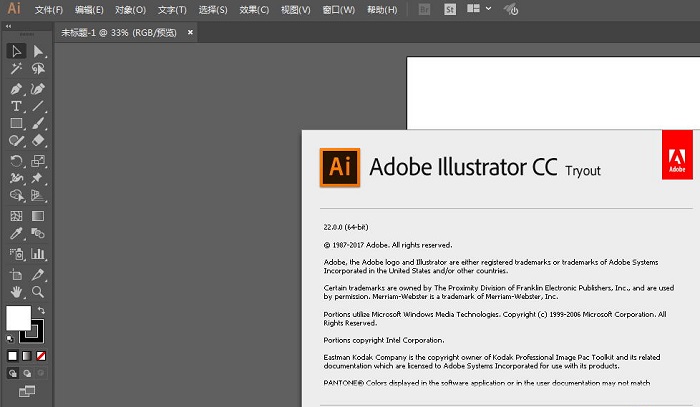Image resolution: width=700 pixels, height=407 pixels.
Task: Choose the Rectangle tool
Action: coord(17,123)
